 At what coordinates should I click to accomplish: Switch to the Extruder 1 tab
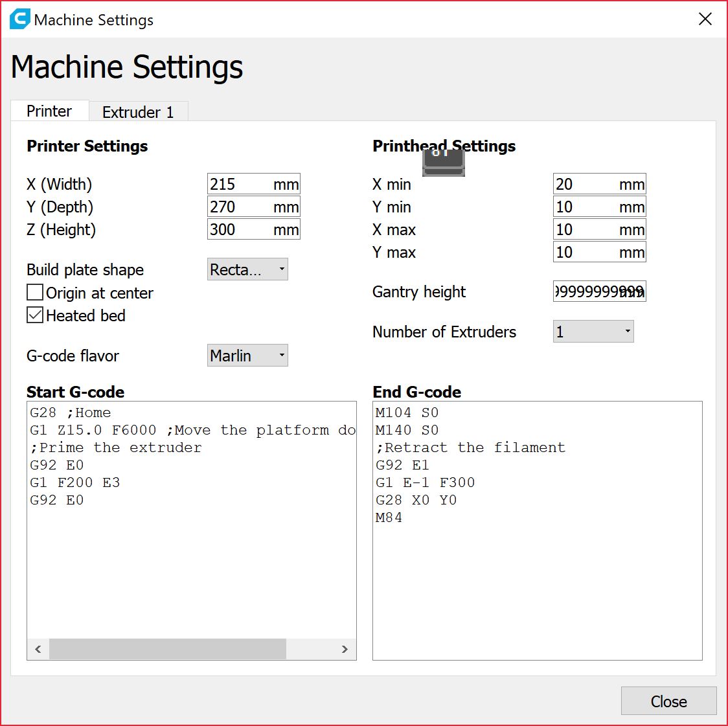(x=138, y=112)
